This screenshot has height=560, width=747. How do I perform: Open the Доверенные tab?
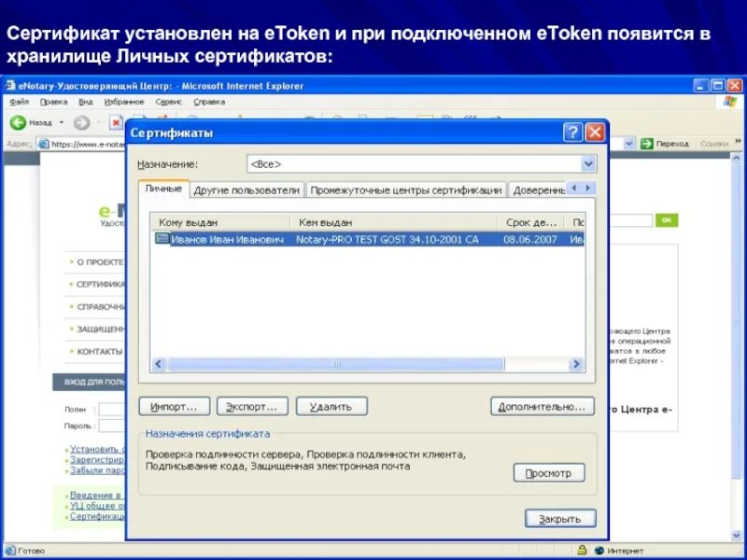tap(538, 190)
